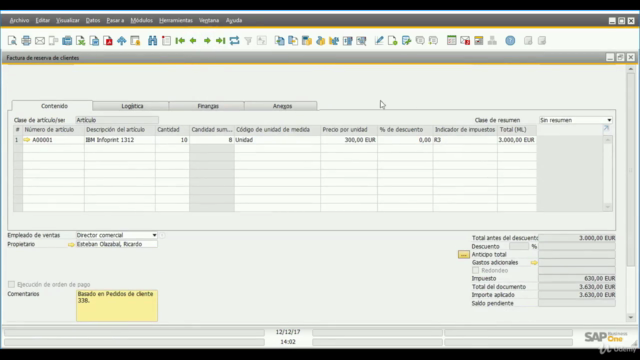Open the Ventana menu
Image resolution: width=640 pixels, height=360 pixels.
point(209,20)
